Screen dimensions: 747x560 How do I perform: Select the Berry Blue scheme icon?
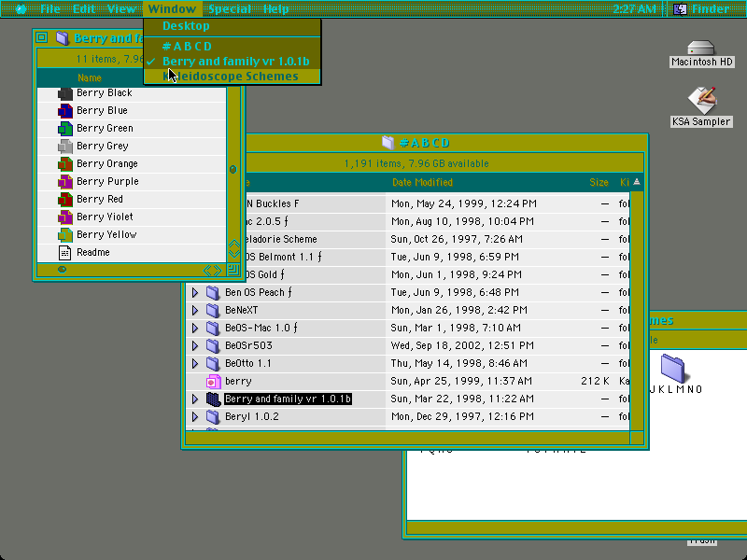65,111
